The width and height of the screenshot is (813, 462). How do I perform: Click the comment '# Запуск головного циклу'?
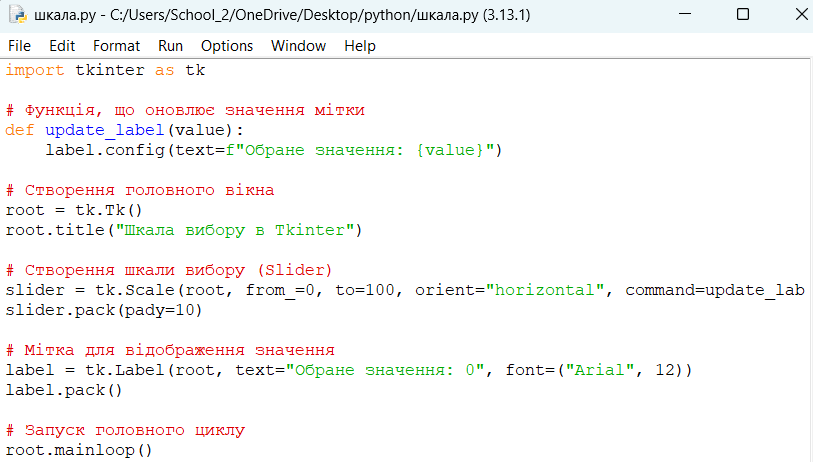point(125,430)
